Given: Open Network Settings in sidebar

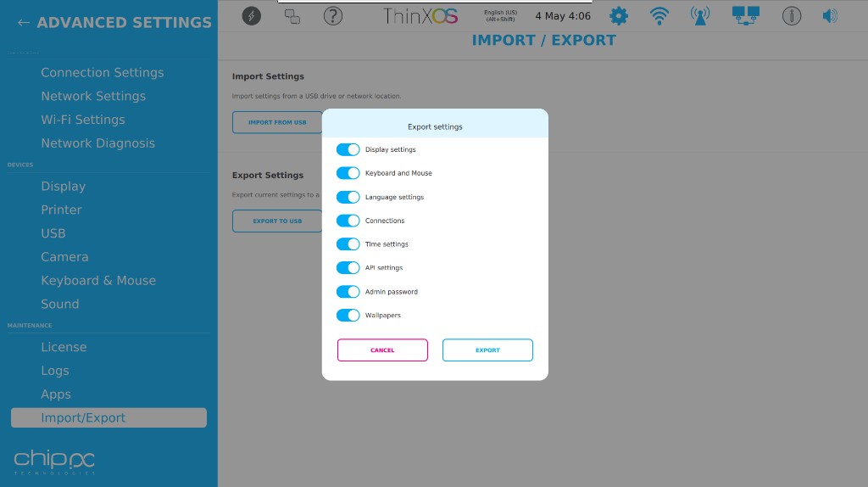Looking at the screenshot, I should tap(93, 97).
